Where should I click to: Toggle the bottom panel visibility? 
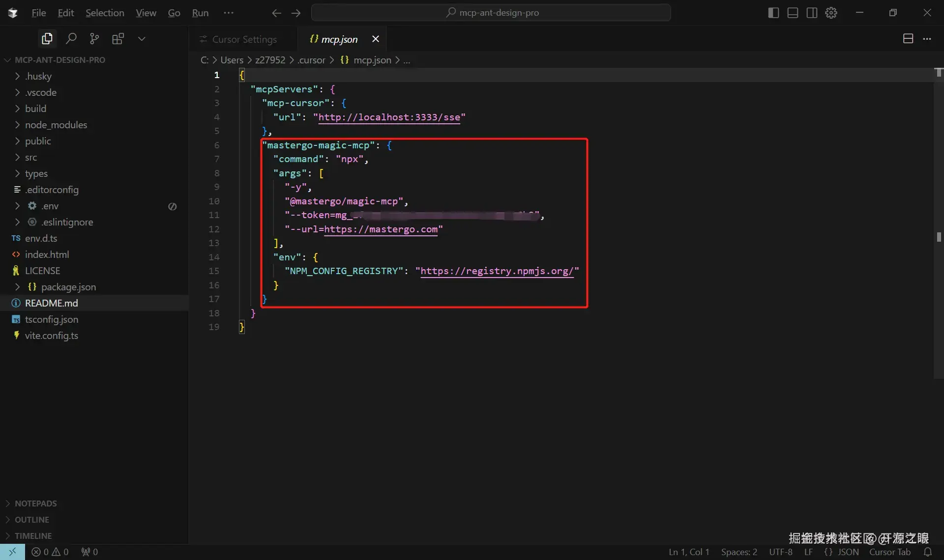(x=792, y=13)
